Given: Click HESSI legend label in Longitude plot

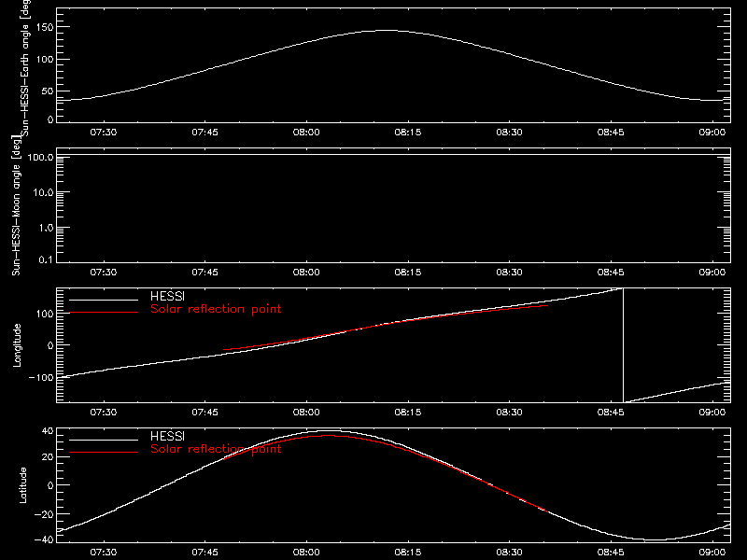Looking at the screenshot, I should [167, 296].
